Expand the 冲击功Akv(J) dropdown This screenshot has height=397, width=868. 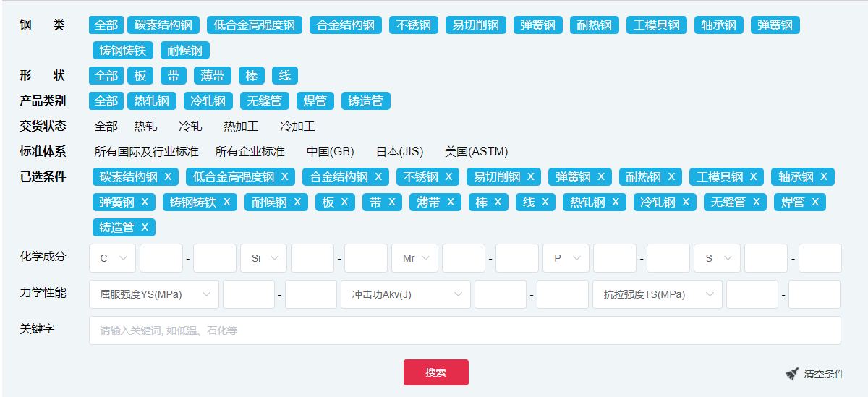pos(406,294)
